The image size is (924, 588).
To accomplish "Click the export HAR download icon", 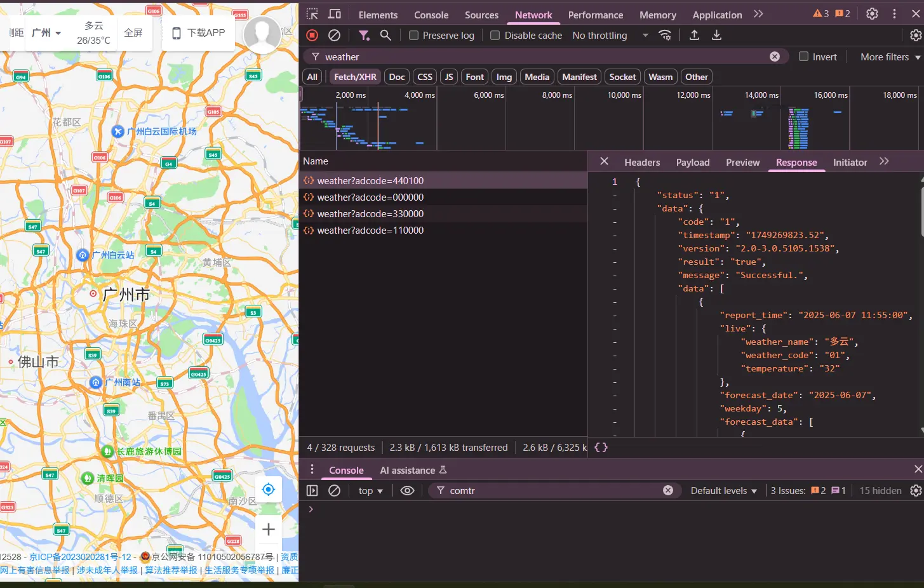I will click(x=716, y=36).
